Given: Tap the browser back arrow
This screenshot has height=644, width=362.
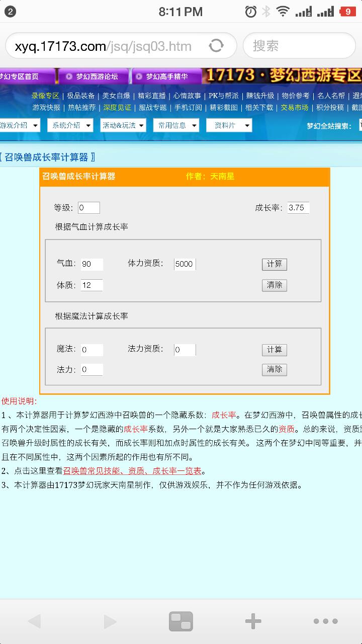Looking at the screenshot, I should point(34,621).
